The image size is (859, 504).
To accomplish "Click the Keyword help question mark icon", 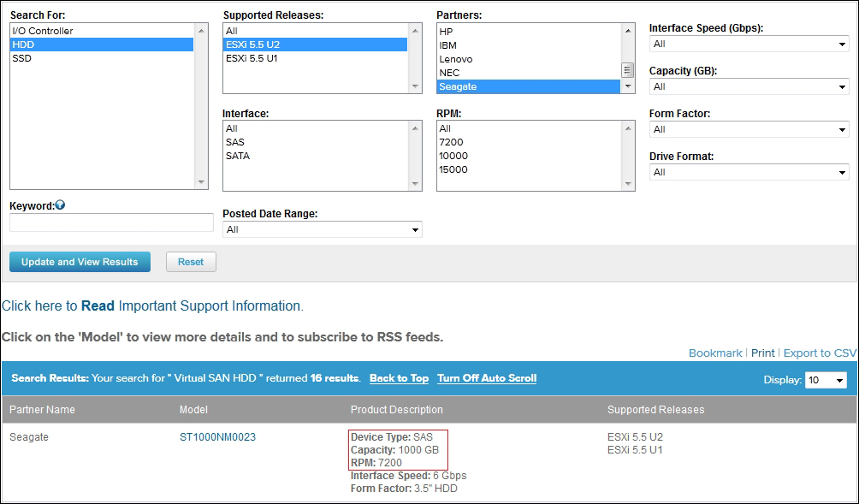I will pyautogui.click(x=60, y=205).
